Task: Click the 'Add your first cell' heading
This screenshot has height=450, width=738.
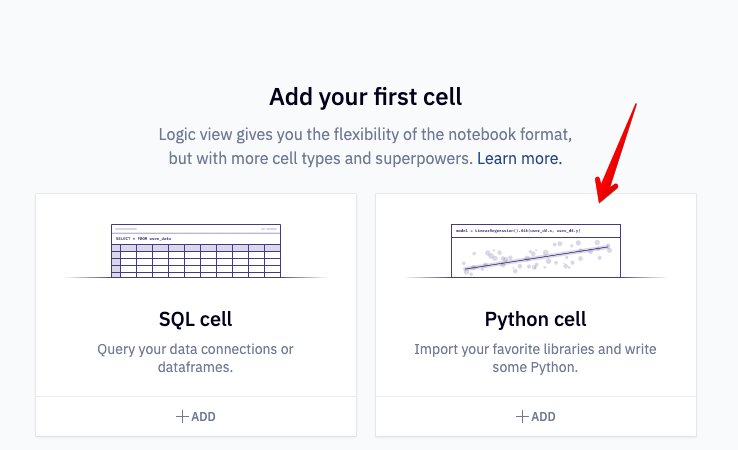Action: [365, 97]
